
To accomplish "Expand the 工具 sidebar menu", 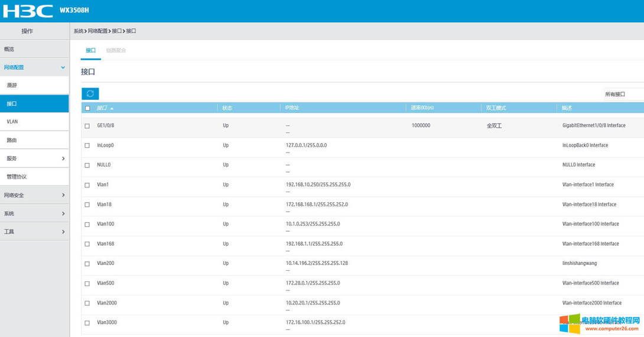I will (63, 232).
